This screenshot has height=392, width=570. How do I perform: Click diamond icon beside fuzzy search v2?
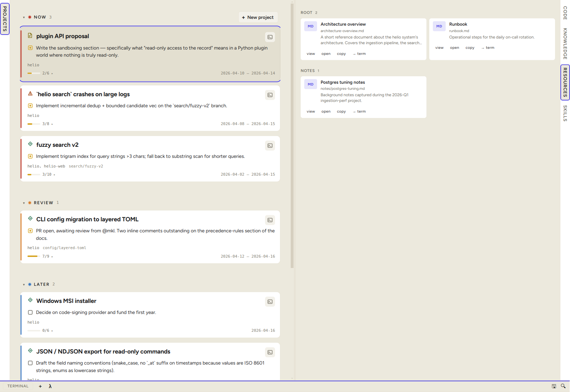coord(30,144)
